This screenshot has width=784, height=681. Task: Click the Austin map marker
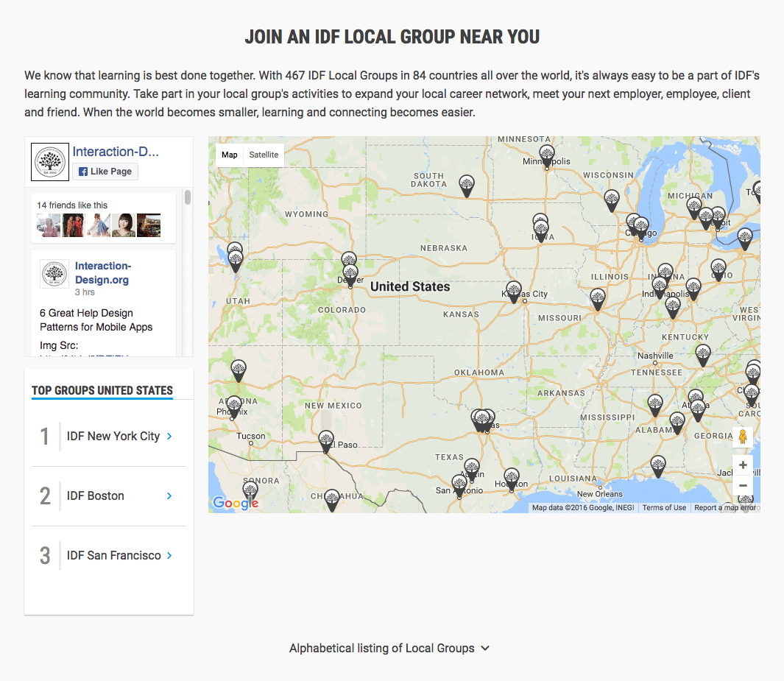coord(471,470)
